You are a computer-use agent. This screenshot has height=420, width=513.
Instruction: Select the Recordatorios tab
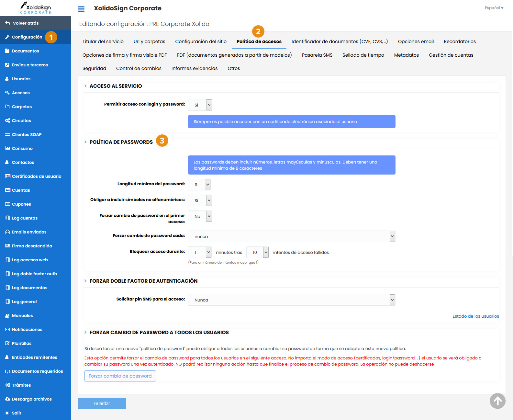pyautogui.click(x=460, y=41)
